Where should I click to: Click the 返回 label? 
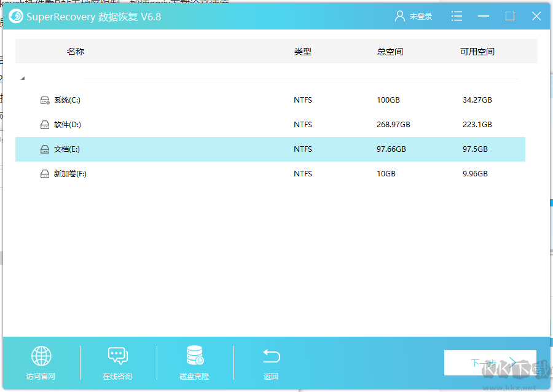click(271, 377)
